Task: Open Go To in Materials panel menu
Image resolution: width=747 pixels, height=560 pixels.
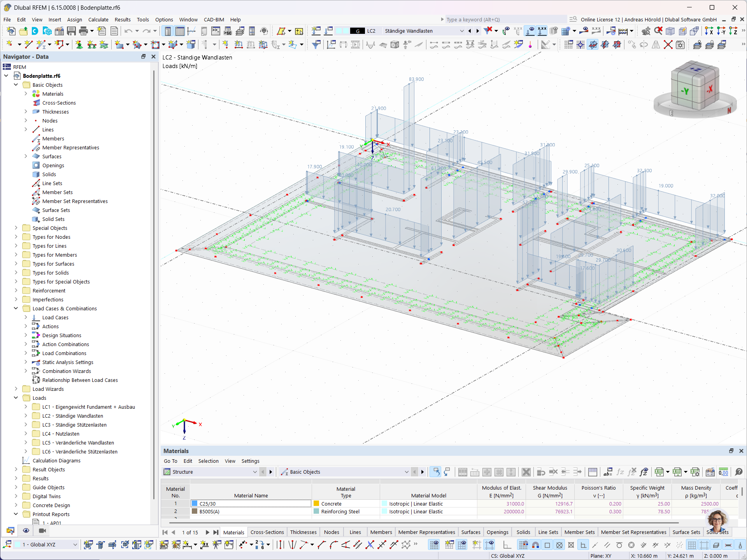Action: (x=170, y=461)
